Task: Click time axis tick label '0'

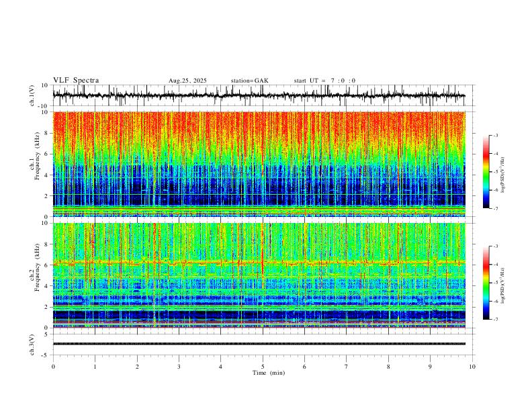Action: (53, 367)
